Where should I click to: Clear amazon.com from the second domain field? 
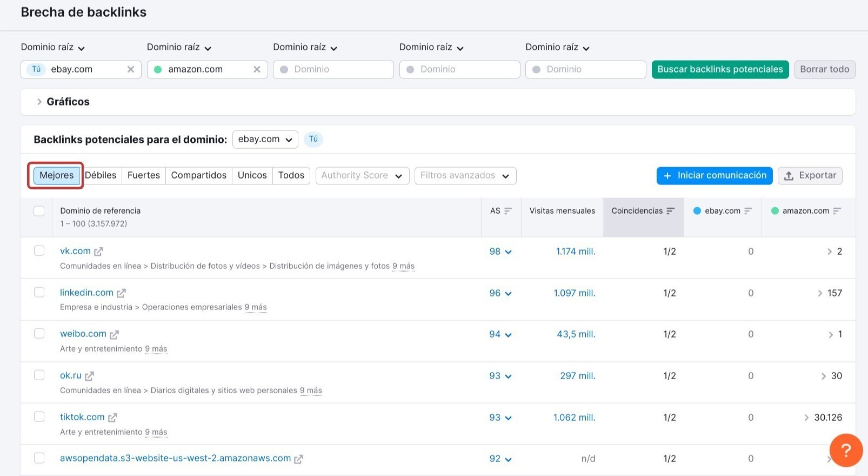[257, 69]
